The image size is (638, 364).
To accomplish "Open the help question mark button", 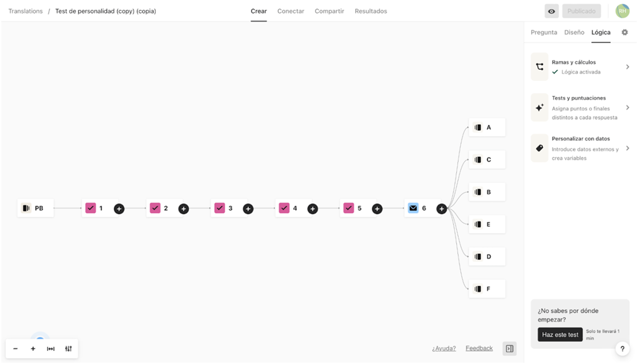I will [x=622, y=349].
